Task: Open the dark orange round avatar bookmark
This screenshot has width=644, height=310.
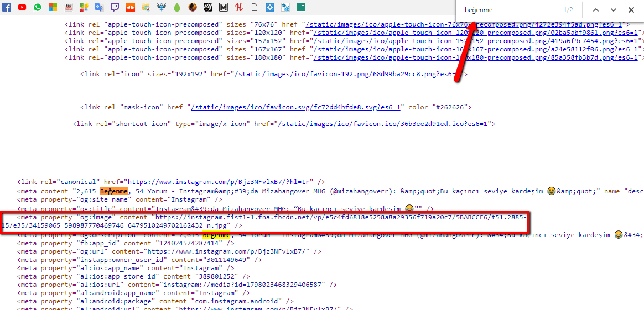Action: [192, 7]
